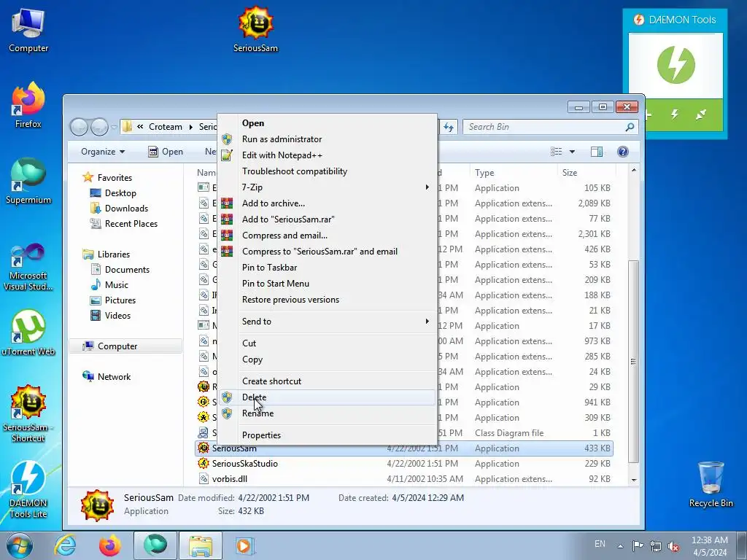The height and width of the screenshot is (560, 747).
Task: Select the Firefox desktop shortcut
Action: point(28,106)
